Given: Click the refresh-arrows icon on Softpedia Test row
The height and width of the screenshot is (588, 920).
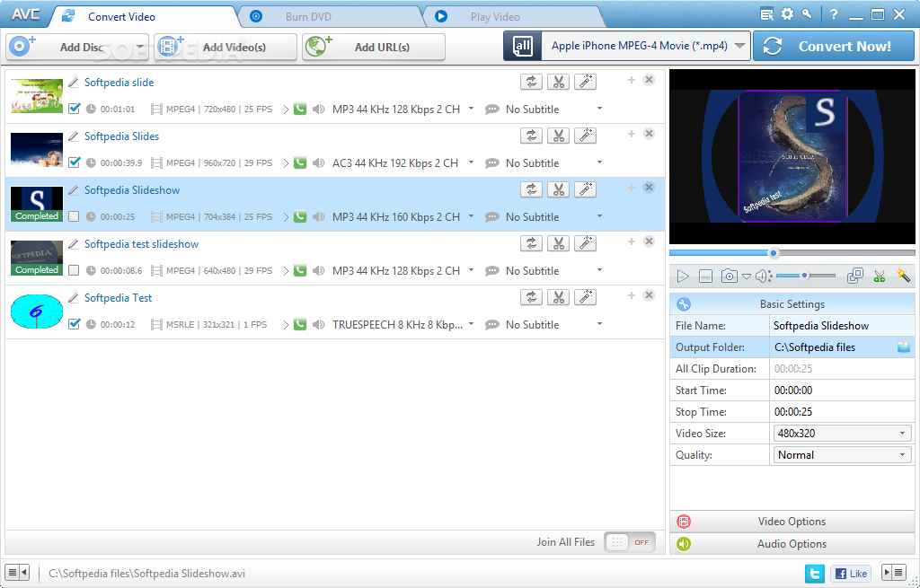Looking at the screenshot, I should [x=531, y=297].
